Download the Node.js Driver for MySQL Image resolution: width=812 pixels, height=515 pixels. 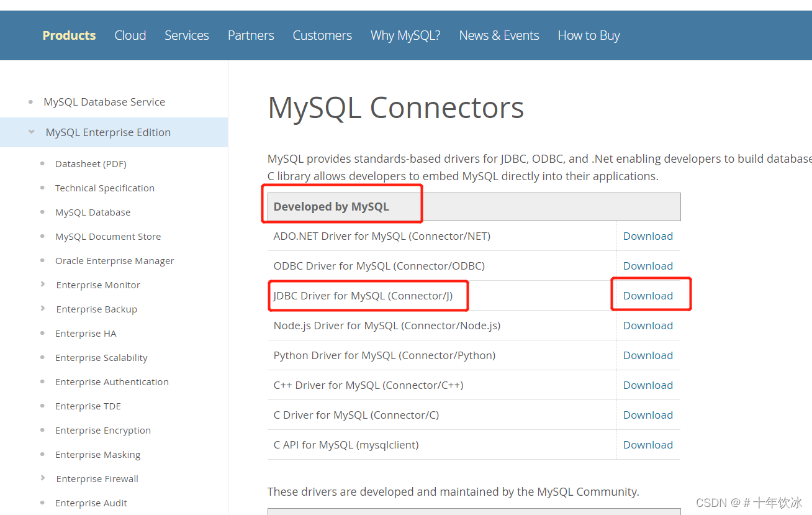pos(648,326)
